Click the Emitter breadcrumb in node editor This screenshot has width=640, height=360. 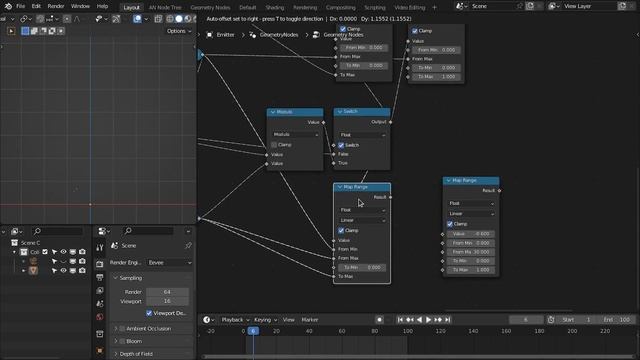point(220,35)
